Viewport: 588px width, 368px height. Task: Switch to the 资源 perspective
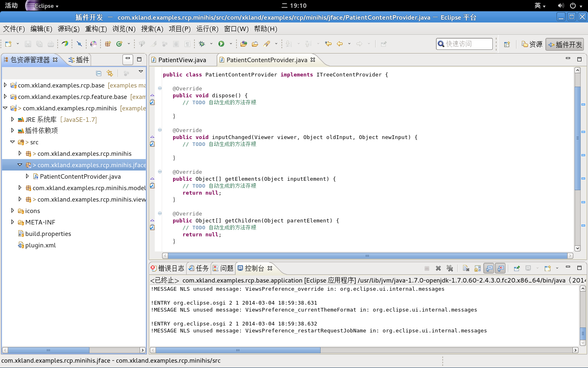pyautogui.click(x=532, y=44)
